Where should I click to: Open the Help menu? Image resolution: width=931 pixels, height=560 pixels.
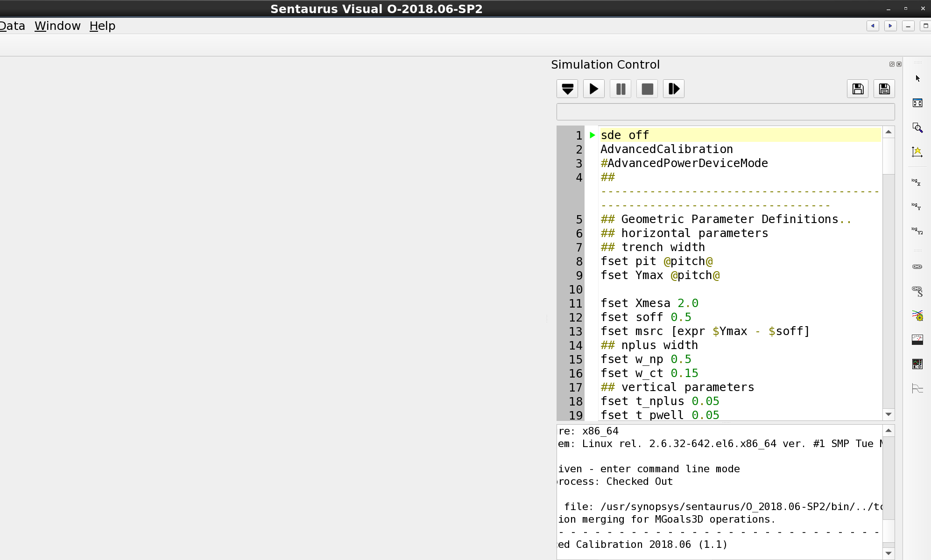tap(102, 26)
